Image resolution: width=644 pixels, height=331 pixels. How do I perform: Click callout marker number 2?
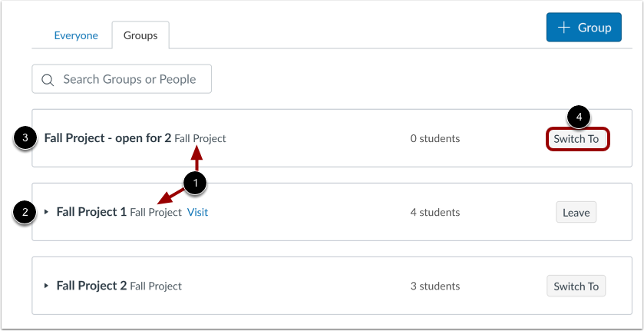(26, 212)
